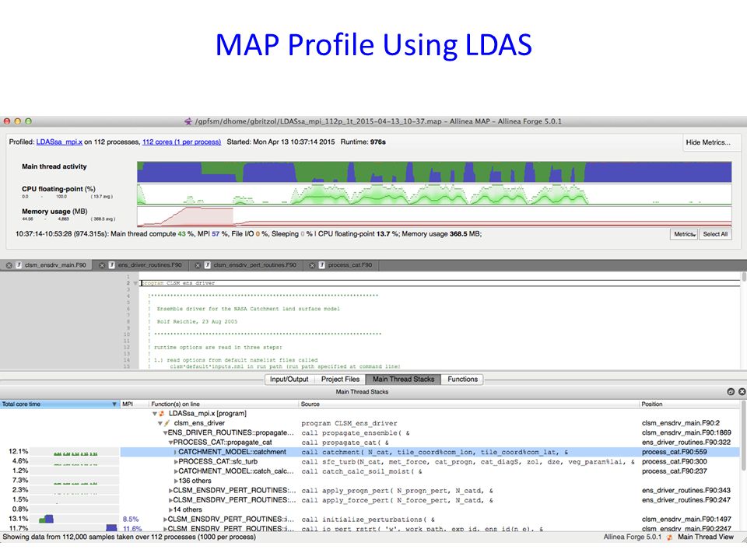Open the Functions tab
The image size is (747, 560).
click(x=462, y=379)
